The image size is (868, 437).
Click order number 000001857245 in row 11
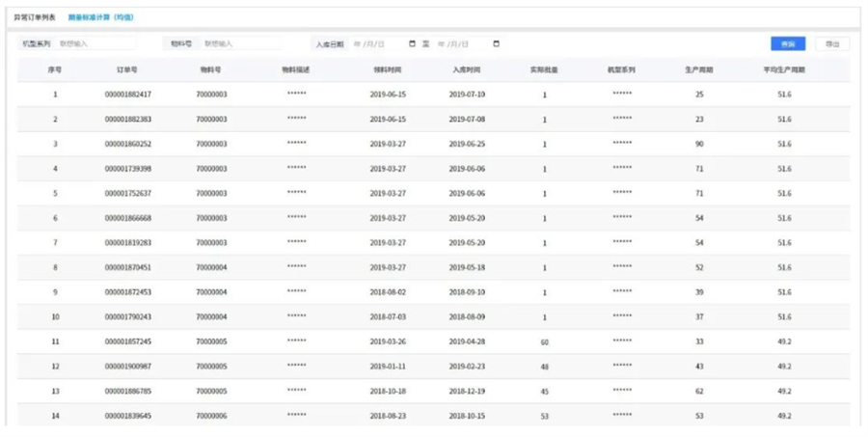tap(128, 341)
